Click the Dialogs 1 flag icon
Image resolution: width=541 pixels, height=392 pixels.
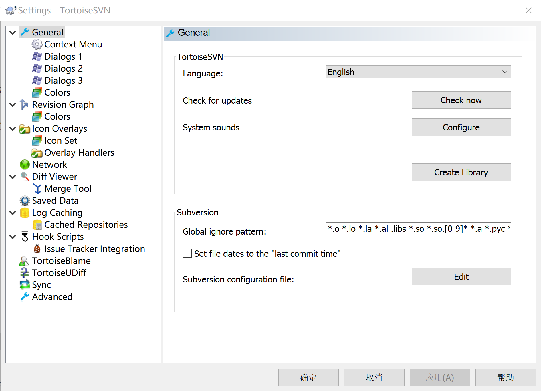click(x=37, y=56)
